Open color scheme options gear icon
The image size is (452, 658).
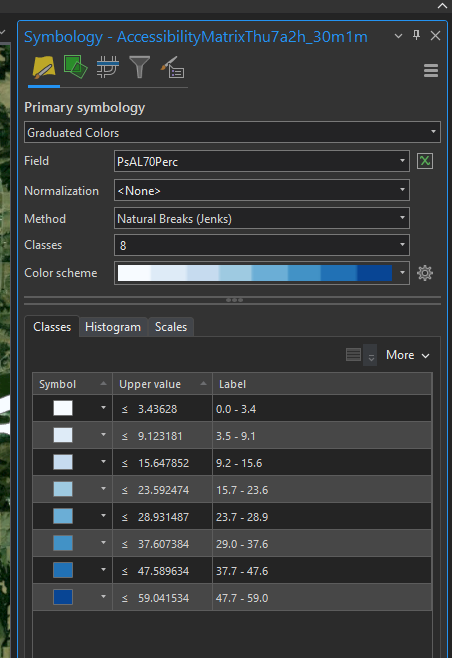(425, 273)
